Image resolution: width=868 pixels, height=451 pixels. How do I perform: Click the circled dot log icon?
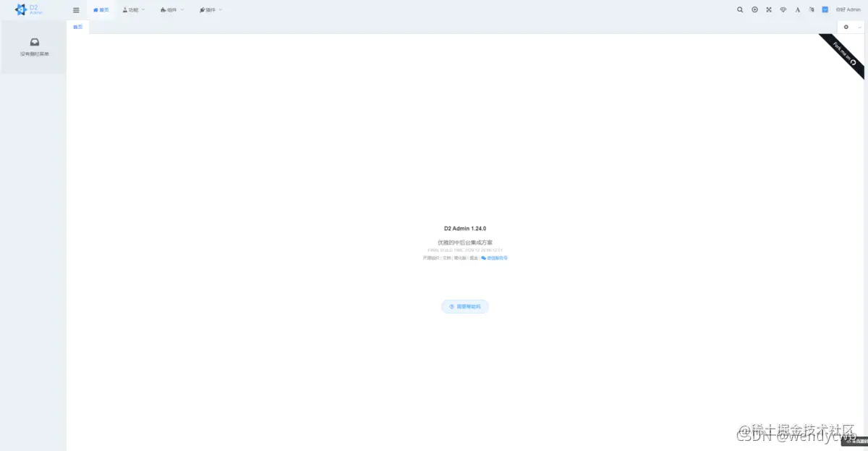click(x=754, y=10)
